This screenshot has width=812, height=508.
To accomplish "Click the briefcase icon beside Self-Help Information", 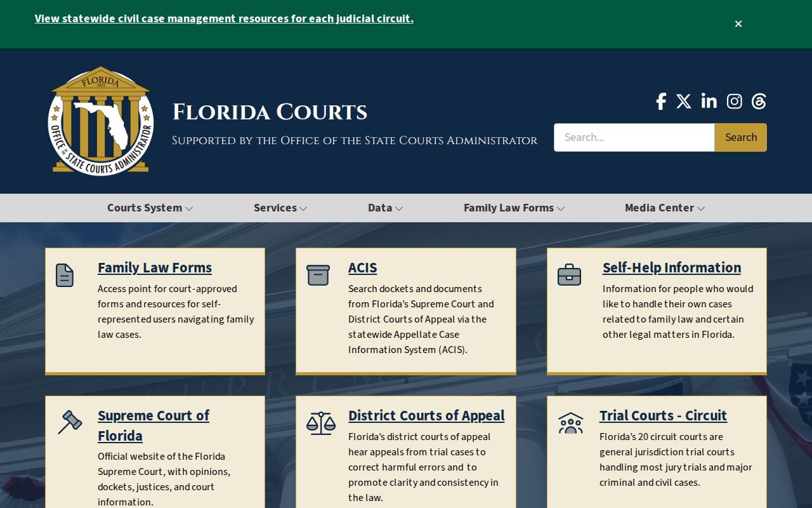I will (x=569, y=275).
